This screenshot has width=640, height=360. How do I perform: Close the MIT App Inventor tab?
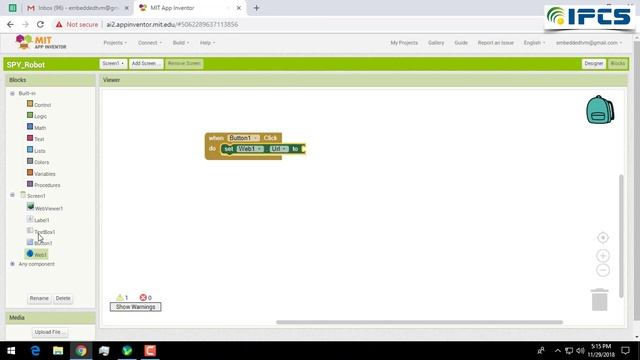(x=239, y=8)
